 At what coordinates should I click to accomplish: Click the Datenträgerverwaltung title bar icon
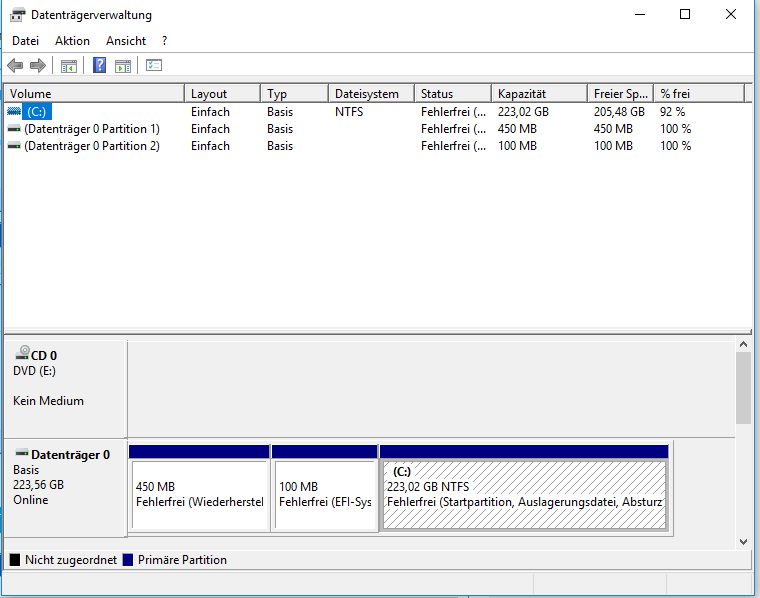tap(17, 15)
